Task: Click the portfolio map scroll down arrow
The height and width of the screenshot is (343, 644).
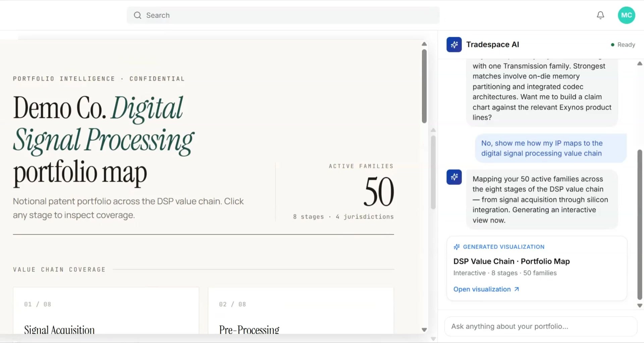Action: 424,330
